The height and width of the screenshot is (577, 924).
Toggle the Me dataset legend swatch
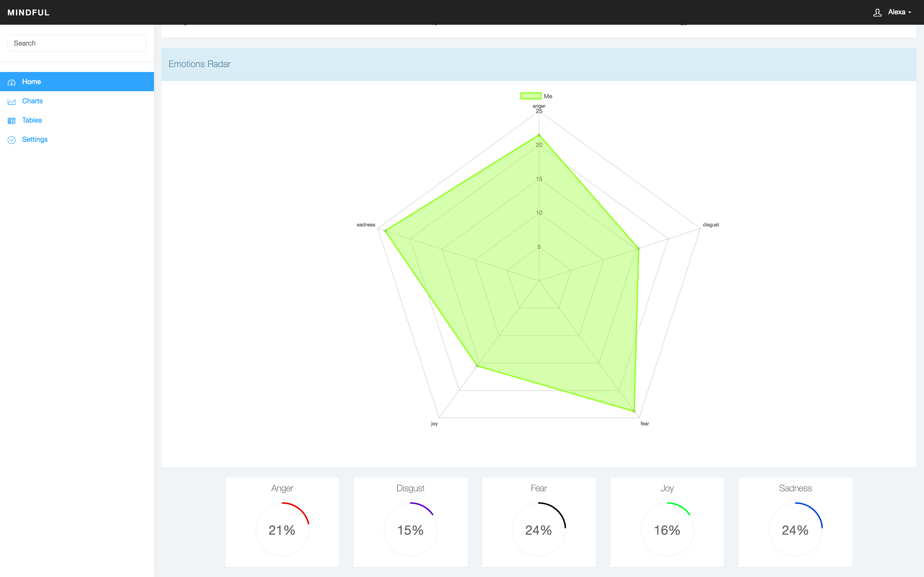[530, 96]
